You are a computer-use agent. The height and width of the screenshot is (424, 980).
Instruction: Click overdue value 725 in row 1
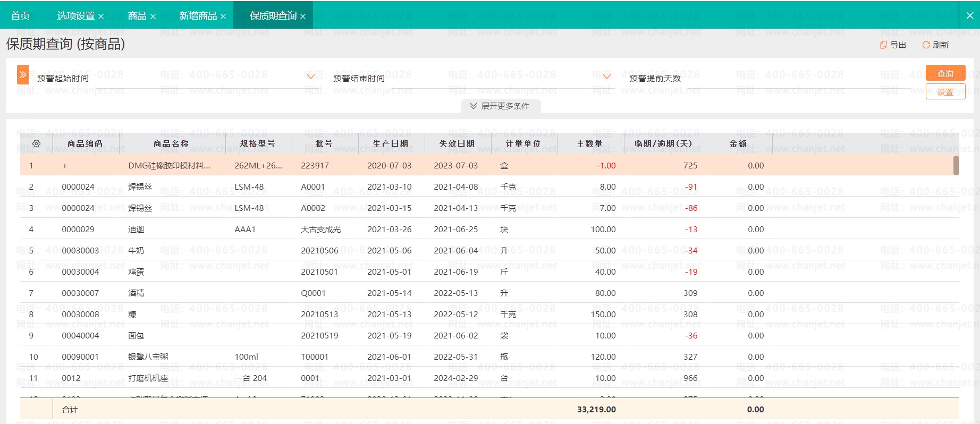[690, 166]
